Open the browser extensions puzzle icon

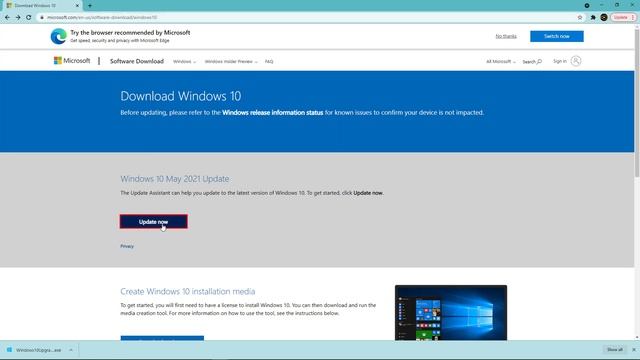coord(593,18)
